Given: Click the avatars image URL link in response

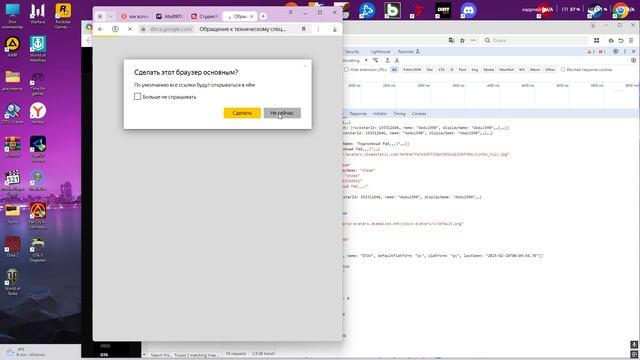Looking at the screenshot, I should click(x=426, y=155).
